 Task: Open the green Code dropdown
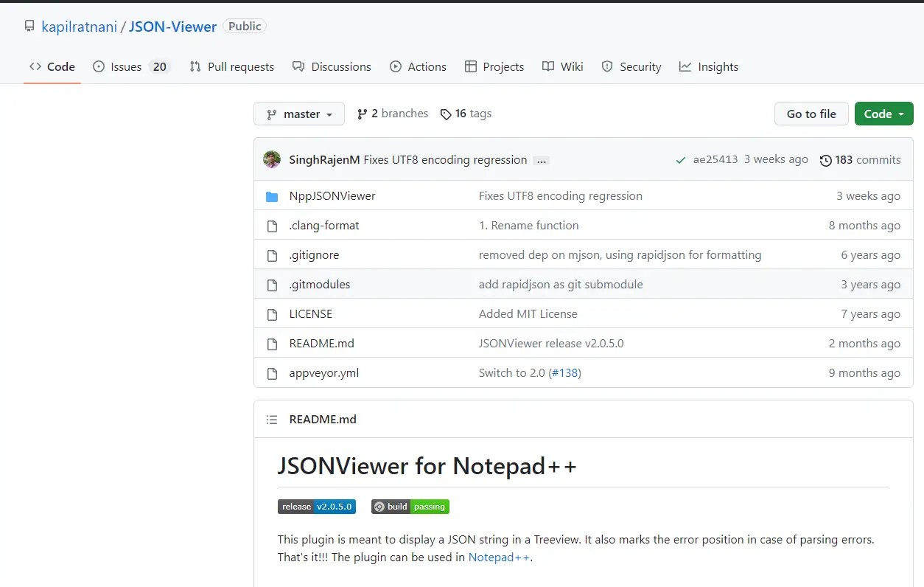tap(883, 114)
